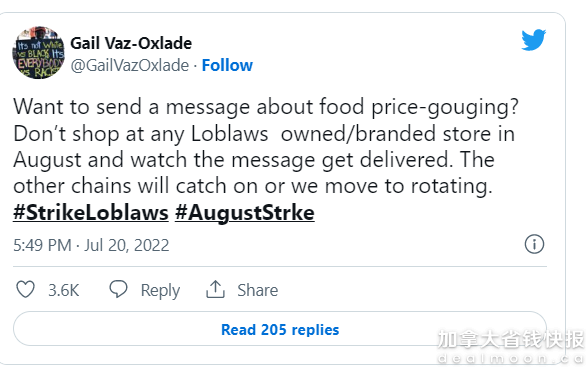This screenshot has width=586, height=377.
Task: Click the Jul 20, 2022 date
Action: (127, 245)
